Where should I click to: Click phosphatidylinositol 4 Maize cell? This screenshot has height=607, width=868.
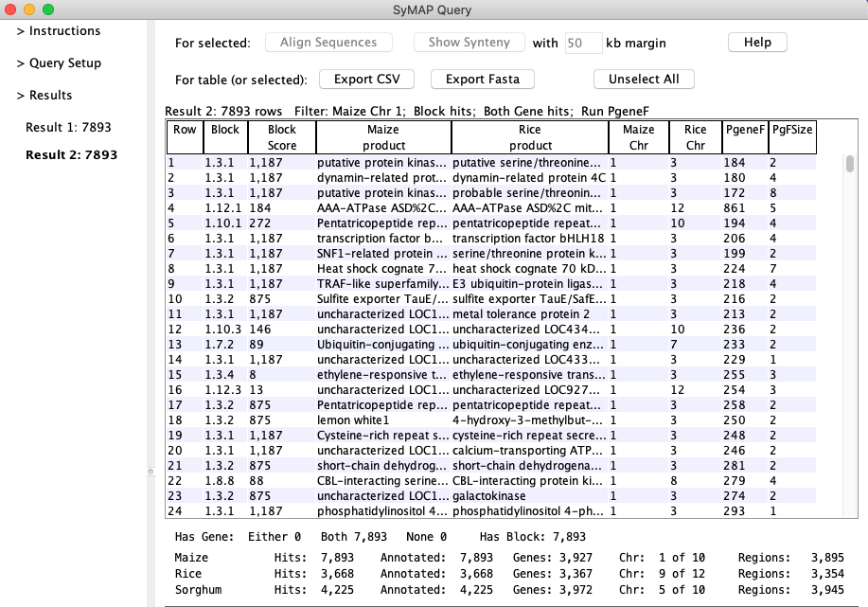pyautogui.click(x=383, y=511)
